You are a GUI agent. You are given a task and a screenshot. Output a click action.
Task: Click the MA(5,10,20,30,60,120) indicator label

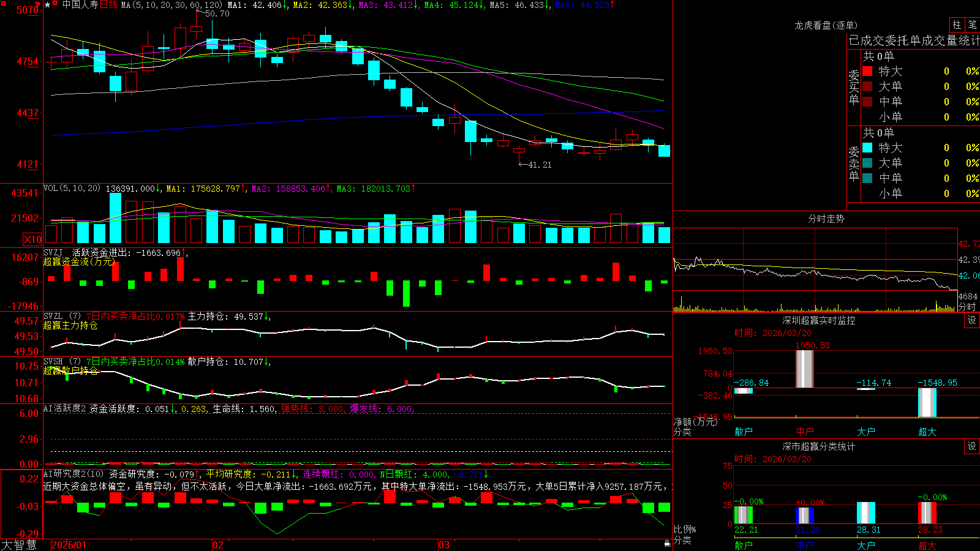pos(173,5)
